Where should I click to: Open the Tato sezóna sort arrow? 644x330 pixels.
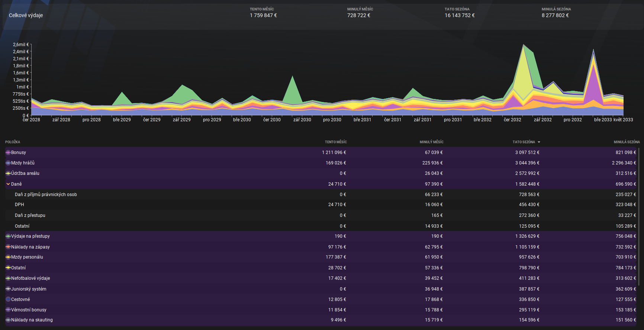pos(539,142)
